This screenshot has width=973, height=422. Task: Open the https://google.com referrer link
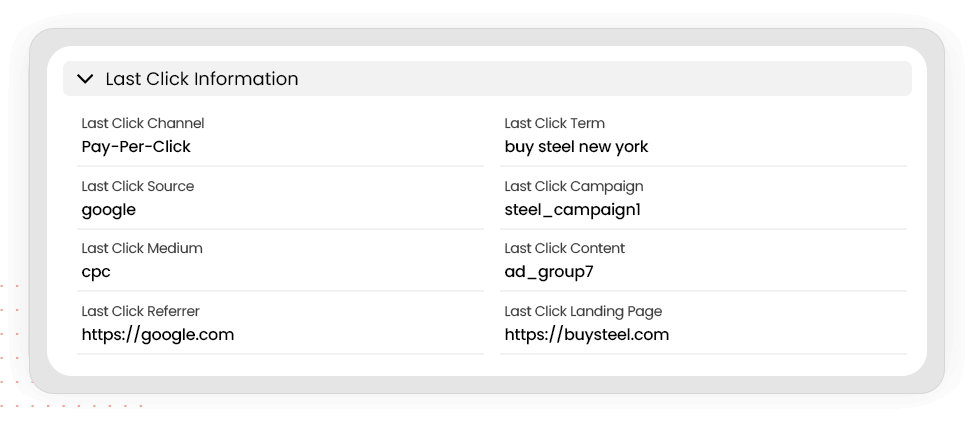[x=158, y=335]
